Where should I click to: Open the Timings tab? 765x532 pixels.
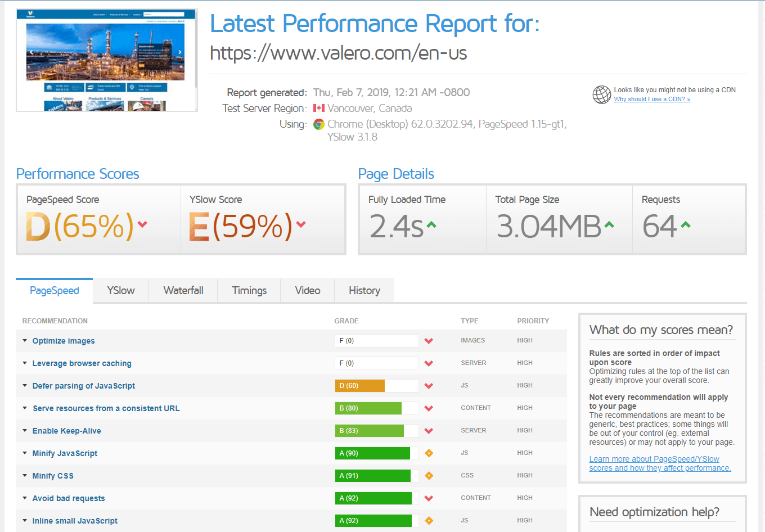click(249, 291)
